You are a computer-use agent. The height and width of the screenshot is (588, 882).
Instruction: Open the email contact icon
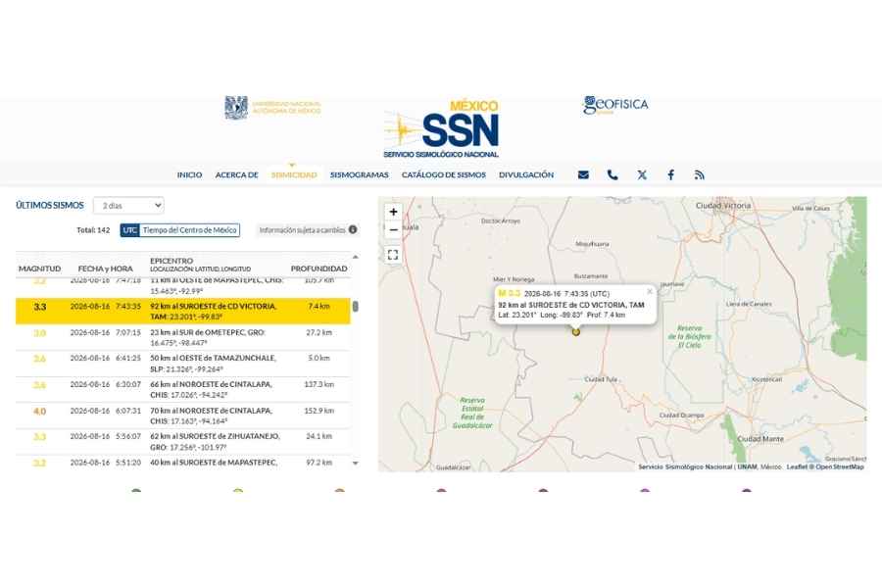[x=583, y=175]
